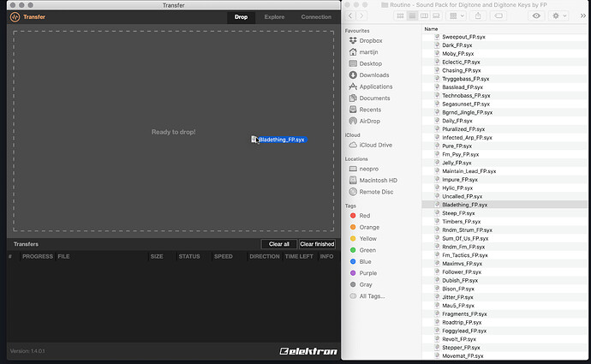Image resolution: width=591 pixels, height=364 pixels.
Task: Open Dropbox in Finder sidebar
Action: pos(366,41)
